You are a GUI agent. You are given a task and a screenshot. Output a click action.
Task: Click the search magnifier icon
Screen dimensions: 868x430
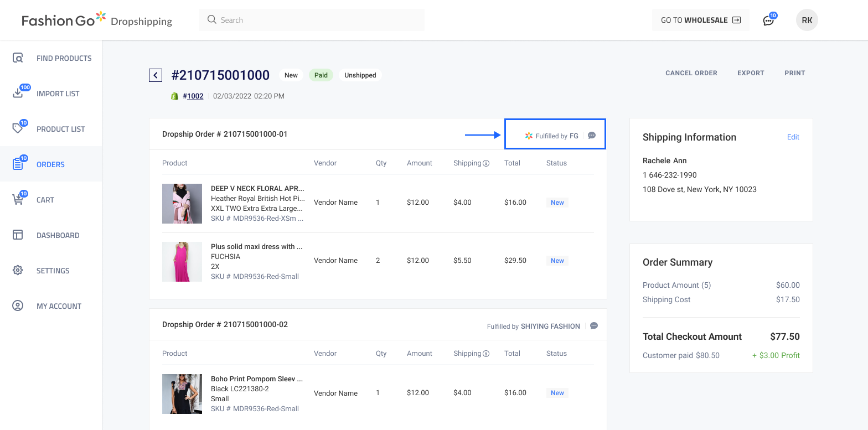(x=211, y=20)
